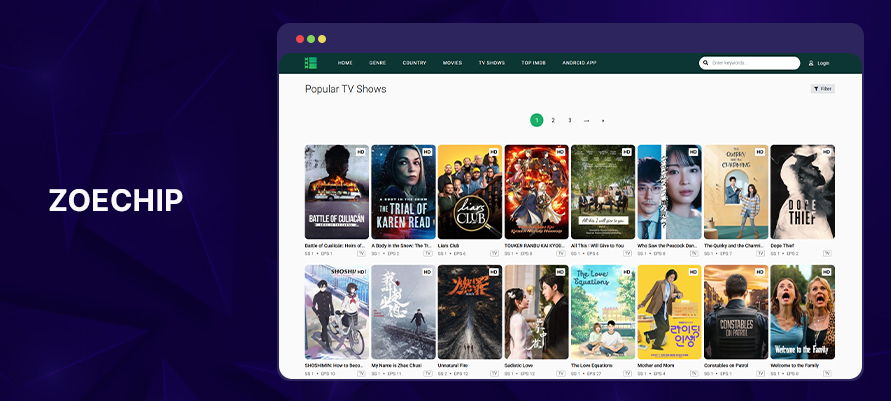This screenshot has height=401, width=891.
Task: Open the Genre menu
Action: [x=377, y=63]
